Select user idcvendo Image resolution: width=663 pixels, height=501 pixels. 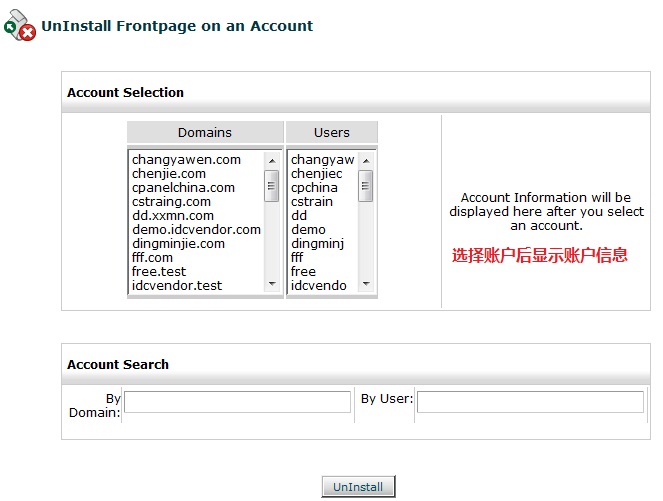(318, 285)
